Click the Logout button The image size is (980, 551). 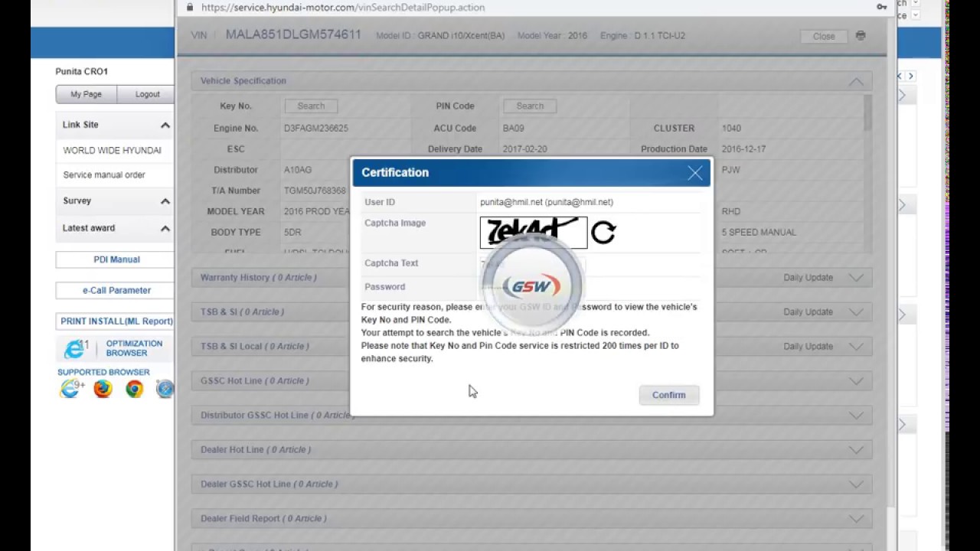coord(147,94)
